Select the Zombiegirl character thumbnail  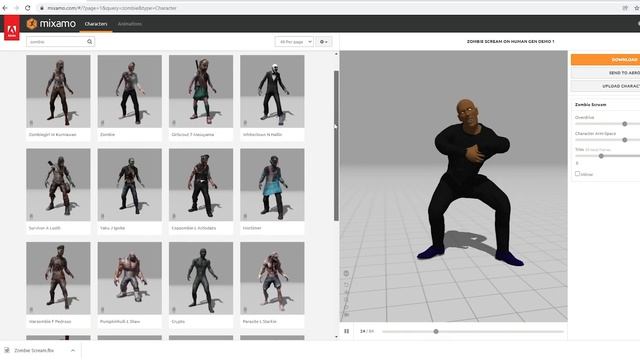click(58, 91)
